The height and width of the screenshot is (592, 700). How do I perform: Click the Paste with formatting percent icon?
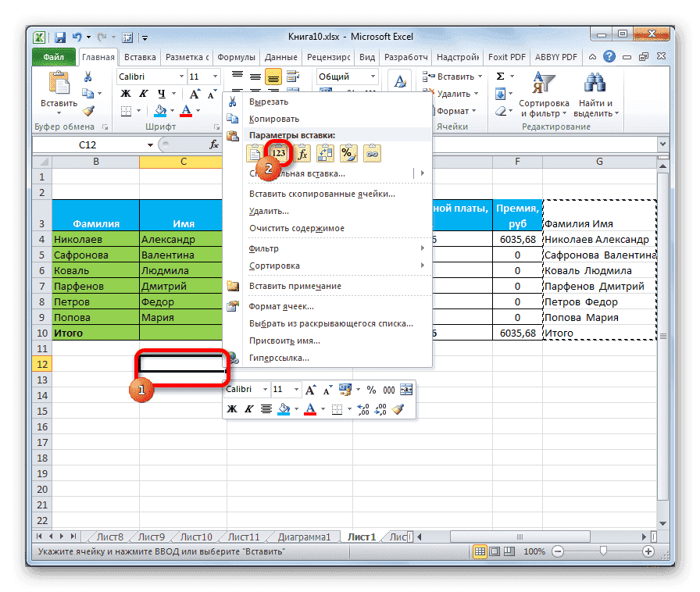click(347, 153)
